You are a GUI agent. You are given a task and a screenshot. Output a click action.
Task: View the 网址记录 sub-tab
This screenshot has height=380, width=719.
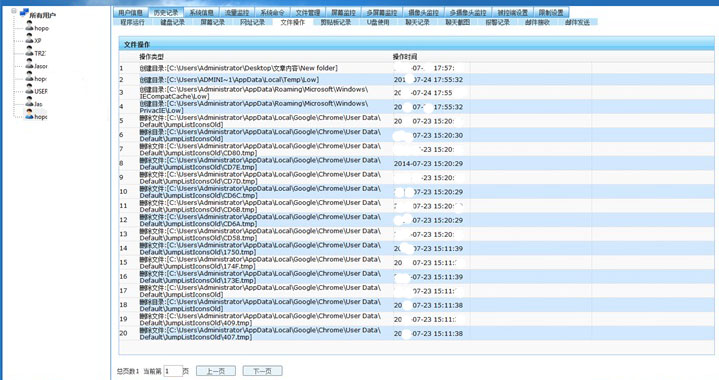tap(252, 22)
